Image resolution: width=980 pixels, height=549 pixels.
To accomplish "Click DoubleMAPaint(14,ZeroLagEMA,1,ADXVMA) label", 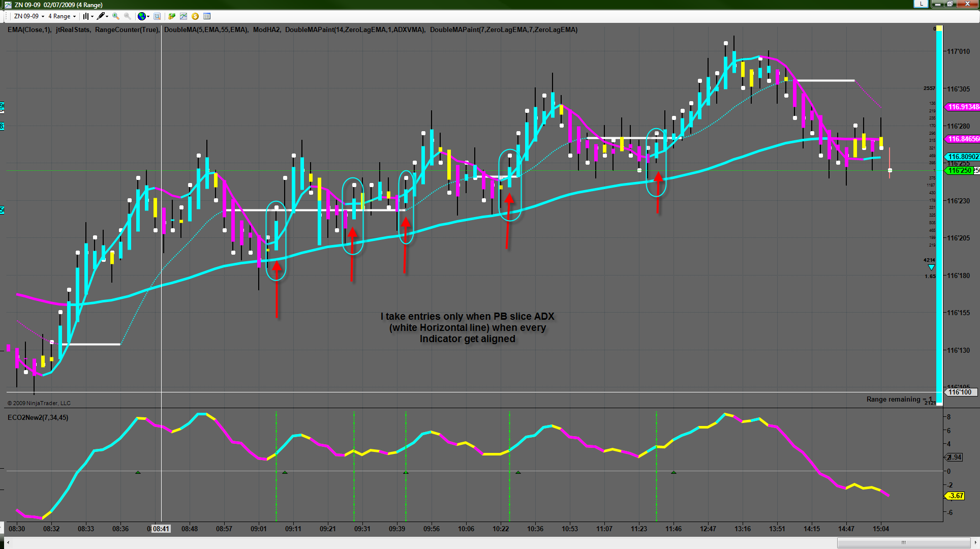I will point(355,29).
